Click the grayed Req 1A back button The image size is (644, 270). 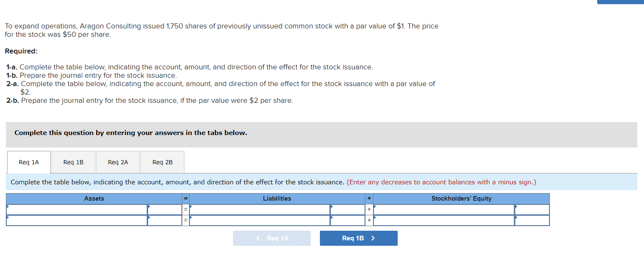(271, 238)
